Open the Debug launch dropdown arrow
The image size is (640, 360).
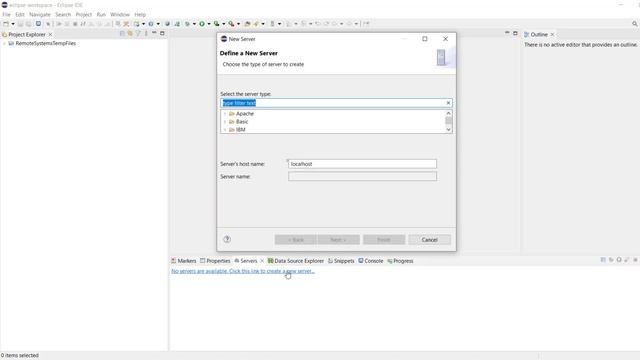194,24
